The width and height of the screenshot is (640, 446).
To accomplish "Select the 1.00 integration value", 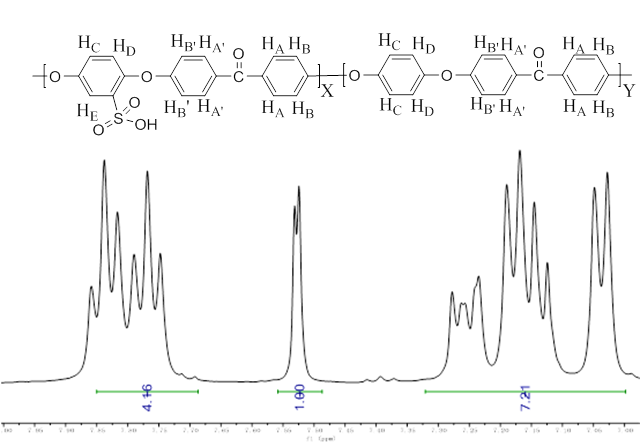I will click(300, 397).
